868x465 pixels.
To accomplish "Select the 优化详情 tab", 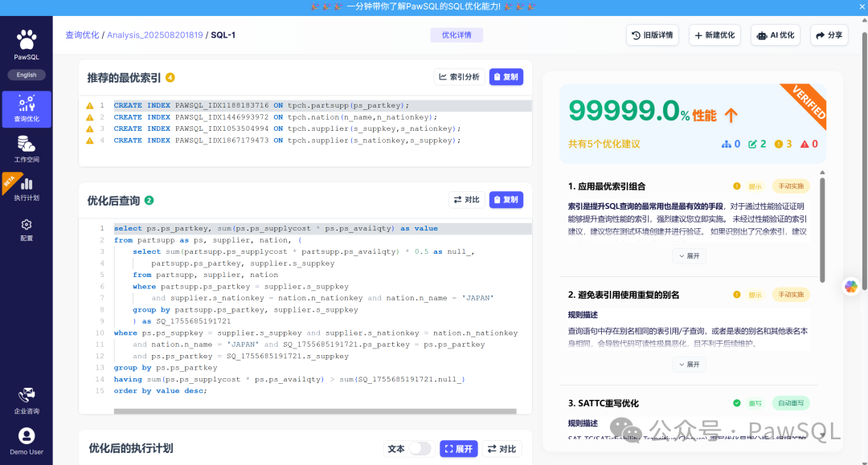I will point(457,35).
